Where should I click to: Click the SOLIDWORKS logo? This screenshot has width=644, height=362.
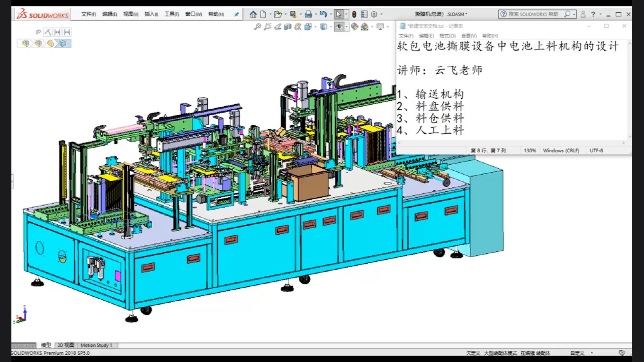(43, 14)
